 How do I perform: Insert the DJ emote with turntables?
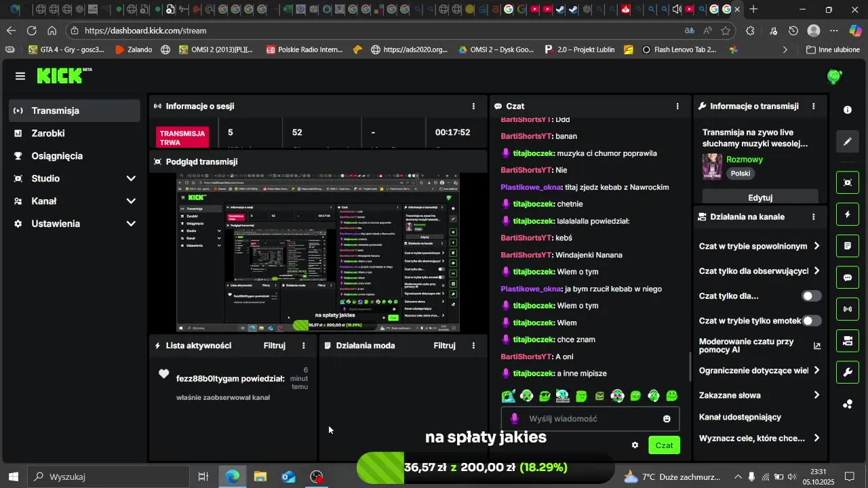[563, 396]
